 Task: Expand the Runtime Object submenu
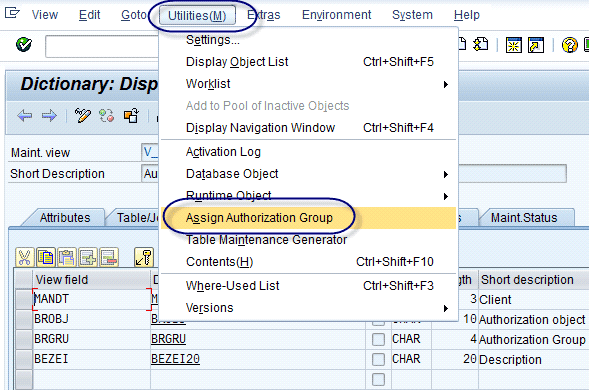click(x=446, y=197)
